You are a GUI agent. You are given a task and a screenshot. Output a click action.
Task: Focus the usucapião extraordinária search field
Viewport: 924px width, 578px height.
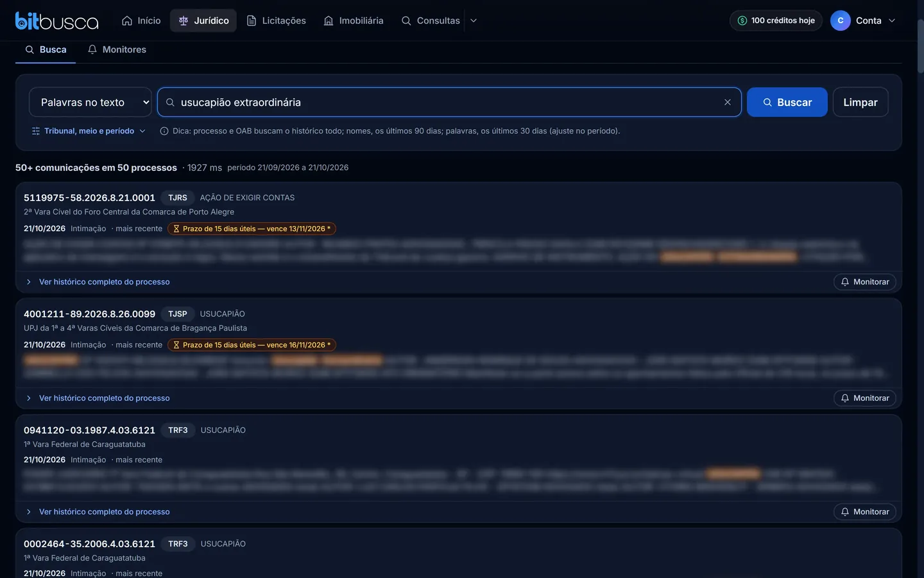point(449,102)
